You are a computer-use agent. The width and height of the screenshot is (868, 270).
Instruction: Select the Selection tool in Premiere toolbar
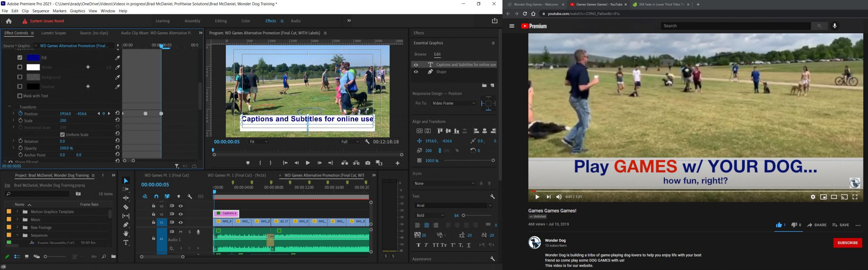click(x=126, y=181)
